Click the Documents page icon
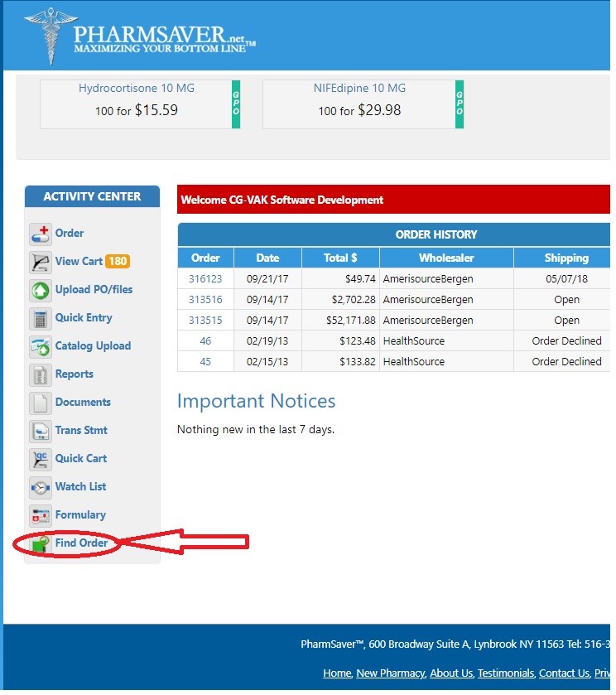 (x=41, y=403)
